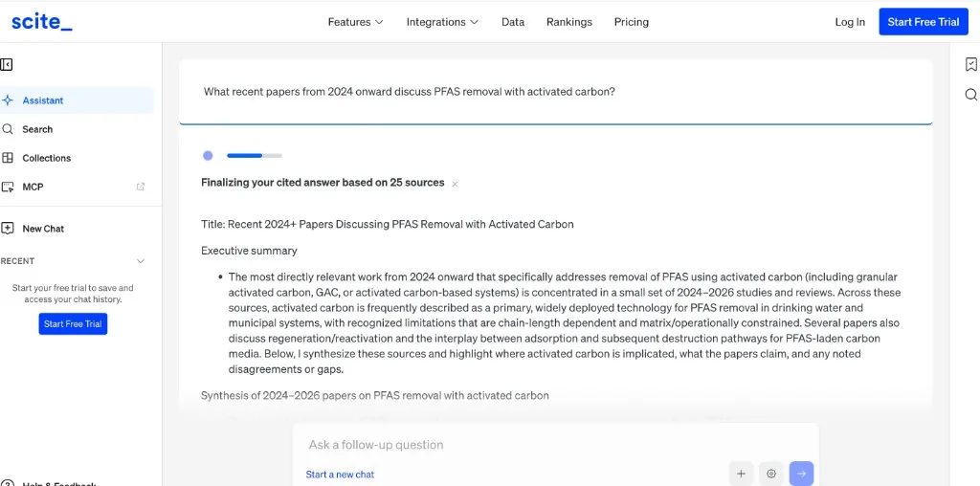Click Start a new chat link
Screen dimensions: 980x486
(340, 475)
